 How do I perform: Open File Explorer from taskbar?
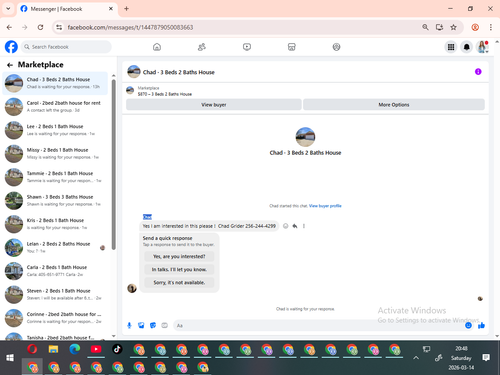pyautogui.click(x=53, y=349)
